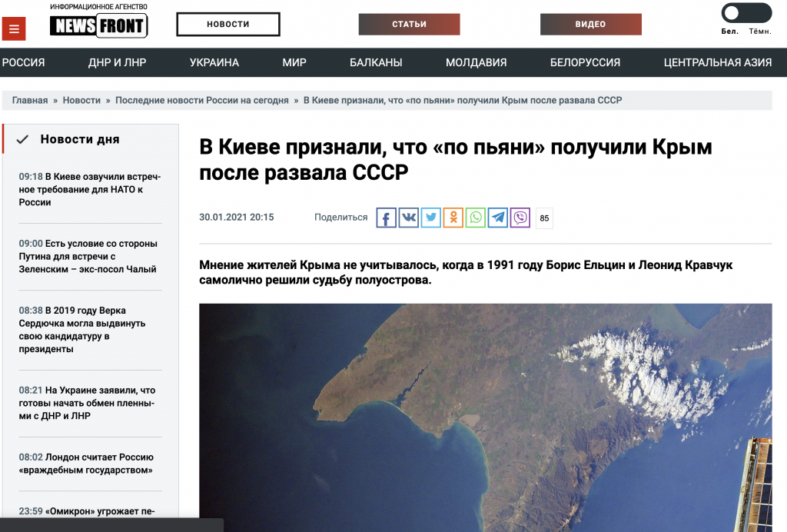Share article on VK
Screen dimensions: 787x532
point(409,218)
